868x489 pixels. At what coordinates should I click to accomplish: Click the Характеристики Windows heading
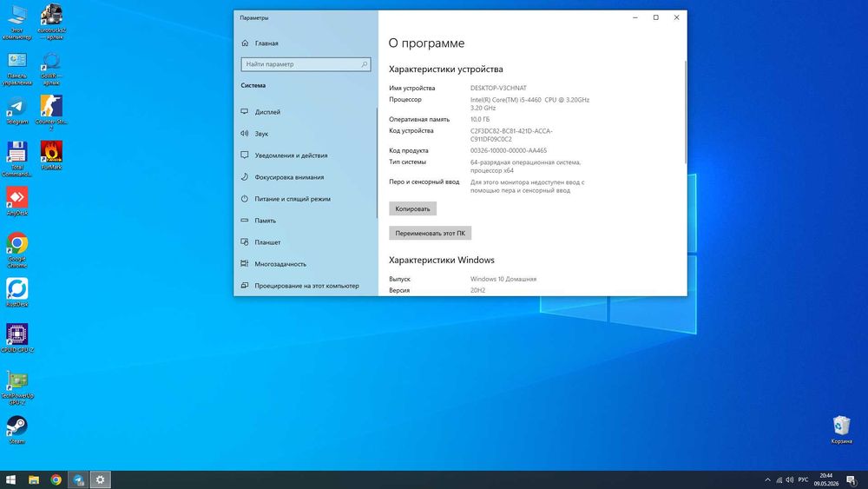point(441,261)
